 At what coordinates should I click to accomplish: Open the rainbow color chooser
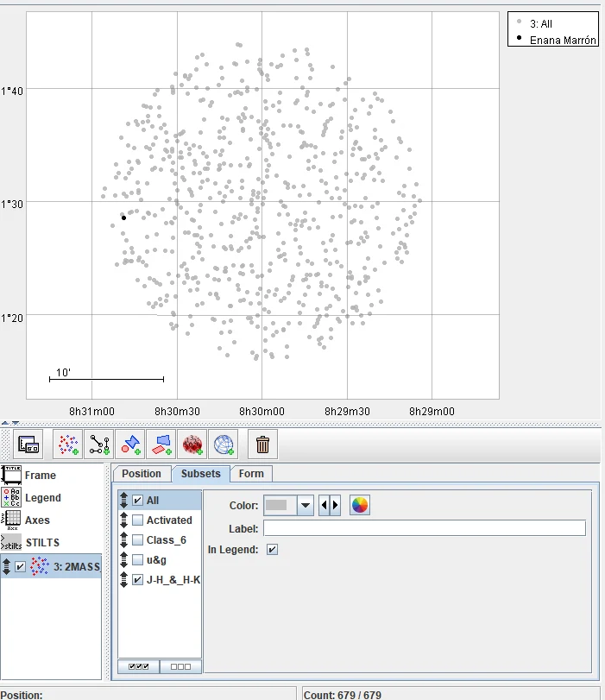(x=360, y=505)
